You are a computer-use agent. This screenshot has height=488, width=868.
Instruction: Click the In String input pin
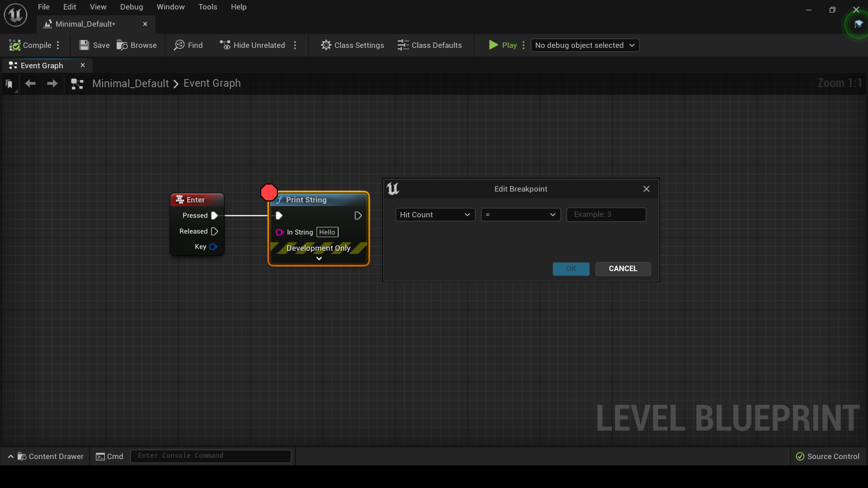click(x=279, y=232)
